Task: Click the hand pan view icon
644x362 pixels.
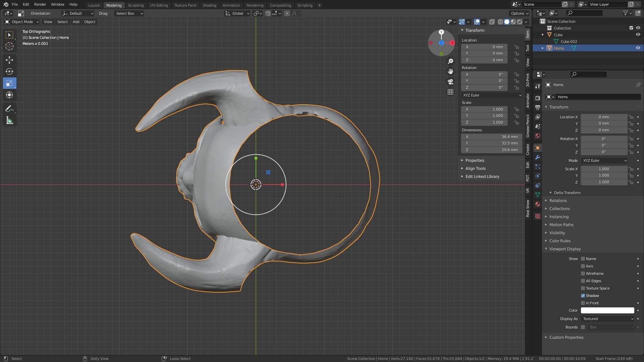Action: [x=450, y=71]
